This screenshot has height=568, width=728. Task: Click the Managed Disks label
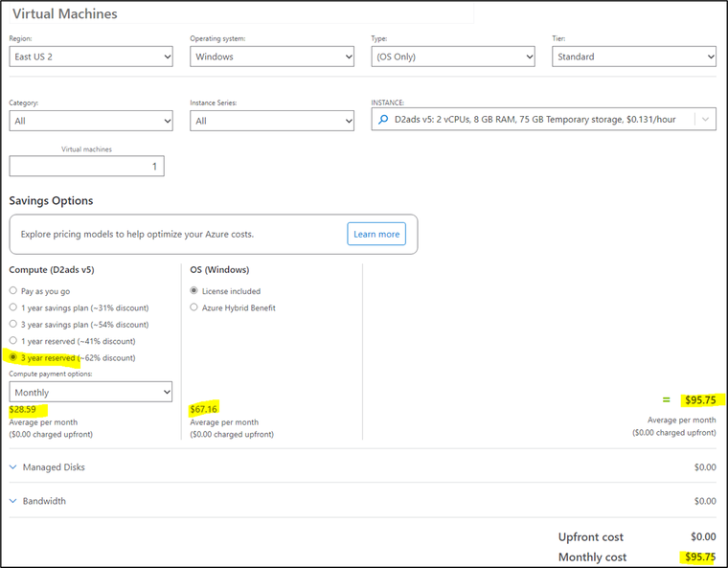click(x=54, y=467)
